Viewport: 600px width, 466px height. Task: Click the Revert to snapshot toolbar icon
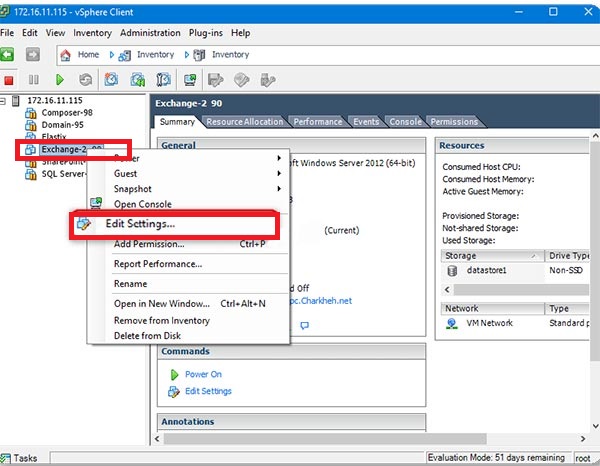(x=137, y=80)
